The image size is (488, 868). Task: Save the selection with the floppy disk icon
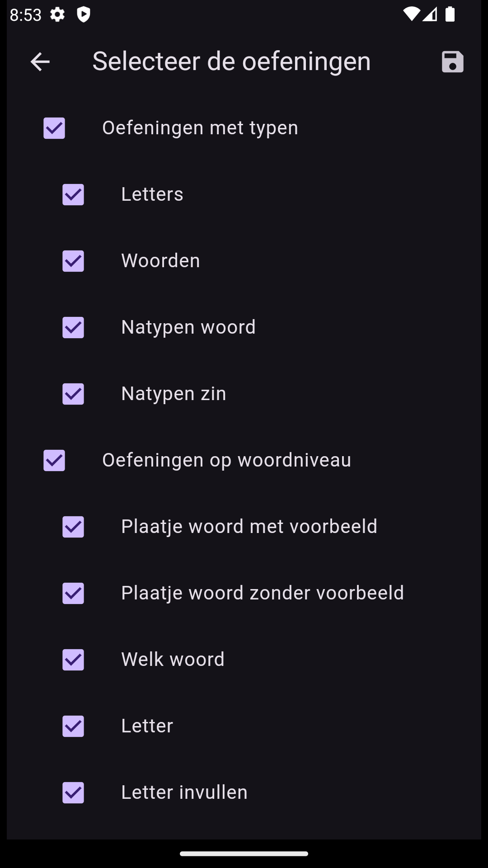(452, 62)
